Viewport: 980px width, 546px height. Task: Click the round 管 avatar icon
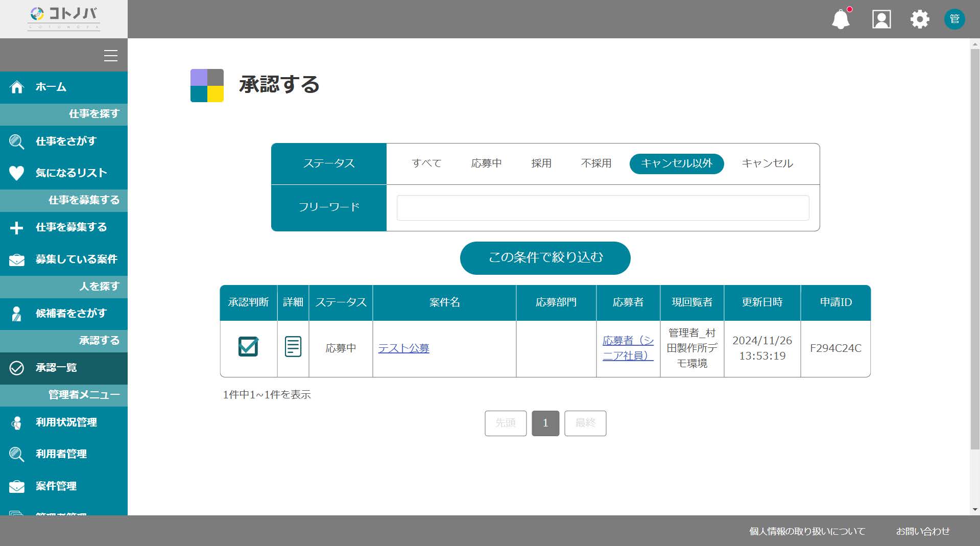click(954, 19)
